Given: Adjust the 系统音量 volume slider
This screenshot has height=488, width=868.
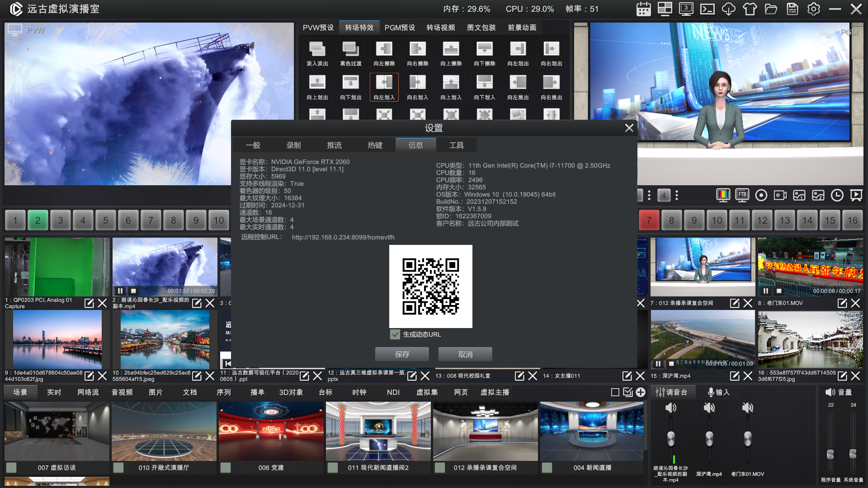Looking at the screenshot, I should (853, 453).
